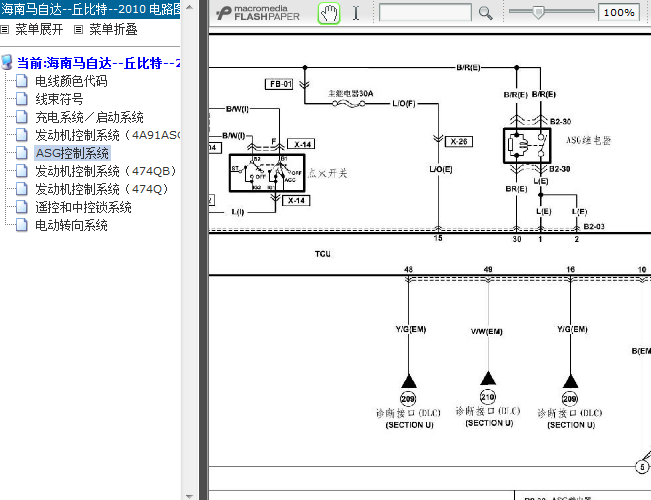Click the B2-03 connector label
Image resolution: width=651 pixels, height=500 pixels.
point(594,226)
